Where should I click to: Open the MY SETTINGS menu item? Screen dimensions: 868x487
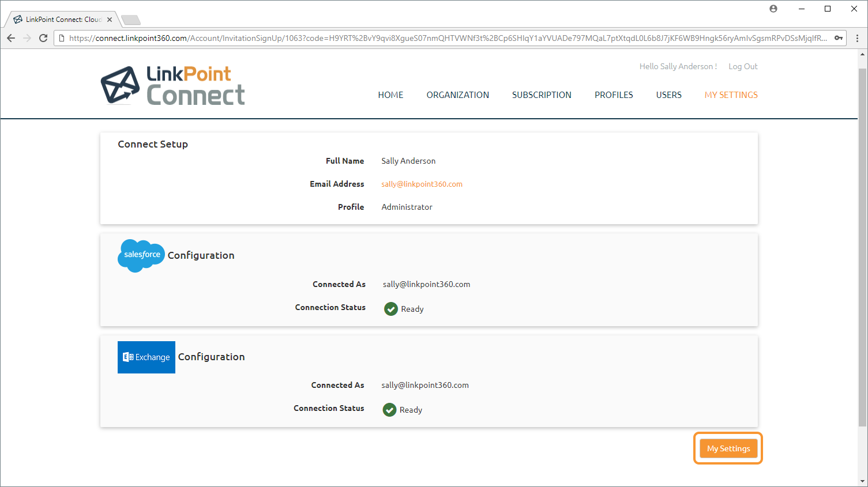tap(731, 95)
